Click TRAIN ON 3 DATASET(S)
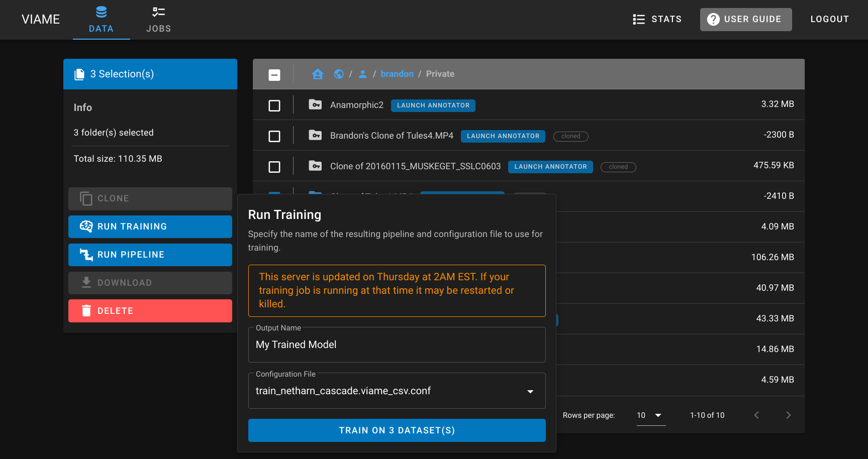This screenshot has height=459, width=868. pos(397,430)
